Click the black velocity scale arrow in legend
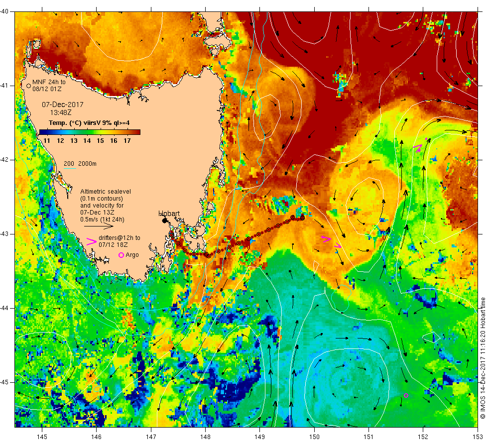The height and width of the screenshot is (448, 488). [99, 226]
